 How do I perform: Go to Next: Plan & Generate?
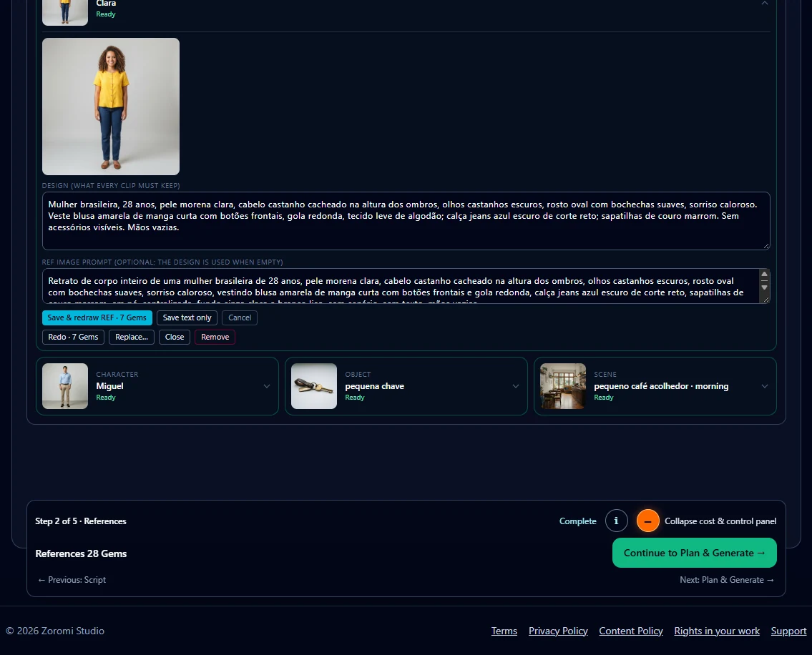point(727,580)
